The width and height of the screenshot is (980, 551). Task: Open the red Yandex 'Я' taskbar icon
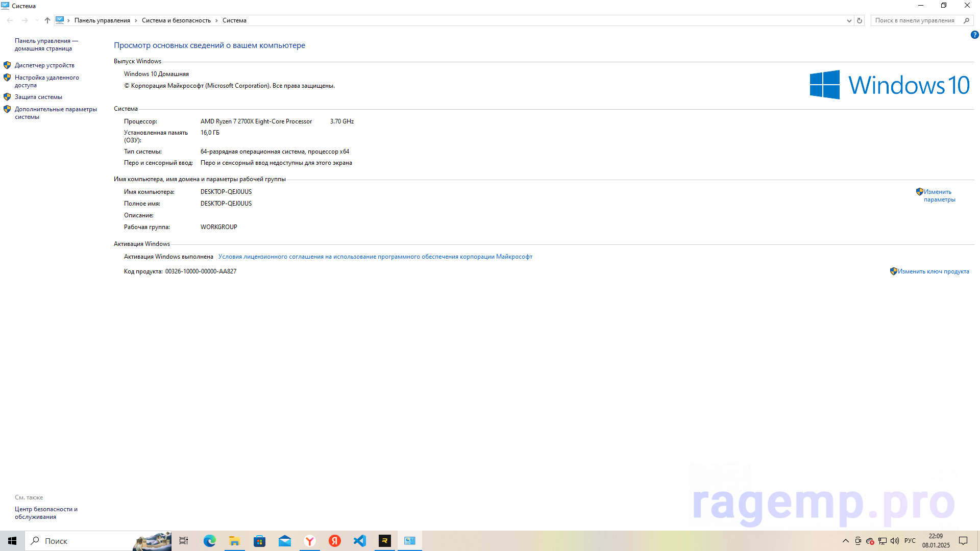tap(334, 541)
